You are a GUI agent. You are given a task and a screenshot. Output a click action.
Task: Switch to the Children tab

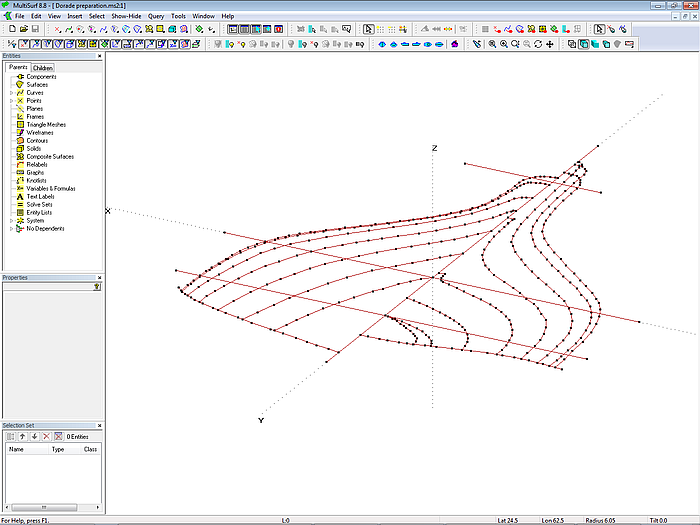coord(43,68)
